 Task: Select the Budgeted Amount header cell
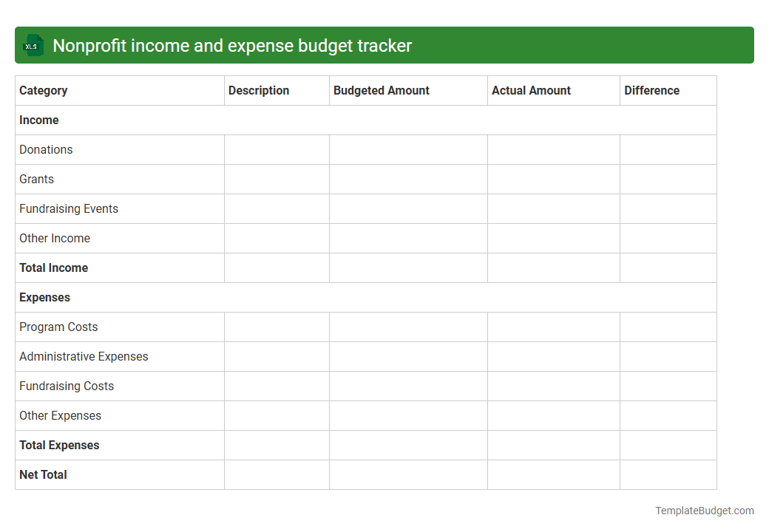(x=382, y=90)
